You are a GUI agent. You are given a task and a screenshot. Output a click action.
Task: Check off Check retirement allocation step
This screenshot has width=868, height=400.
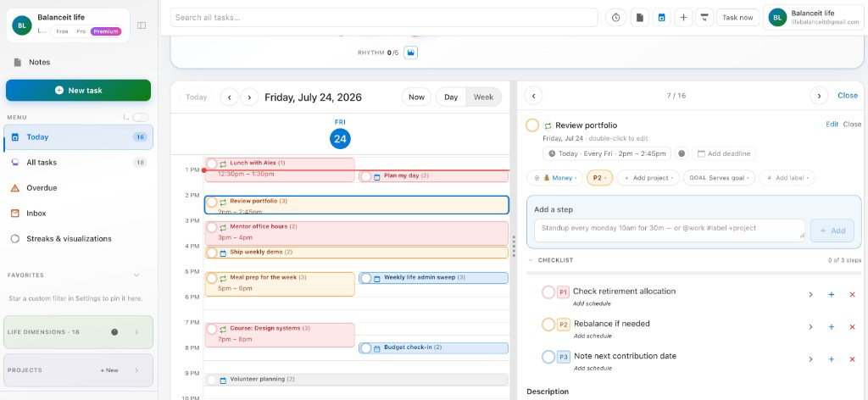(x=548, y=292)
